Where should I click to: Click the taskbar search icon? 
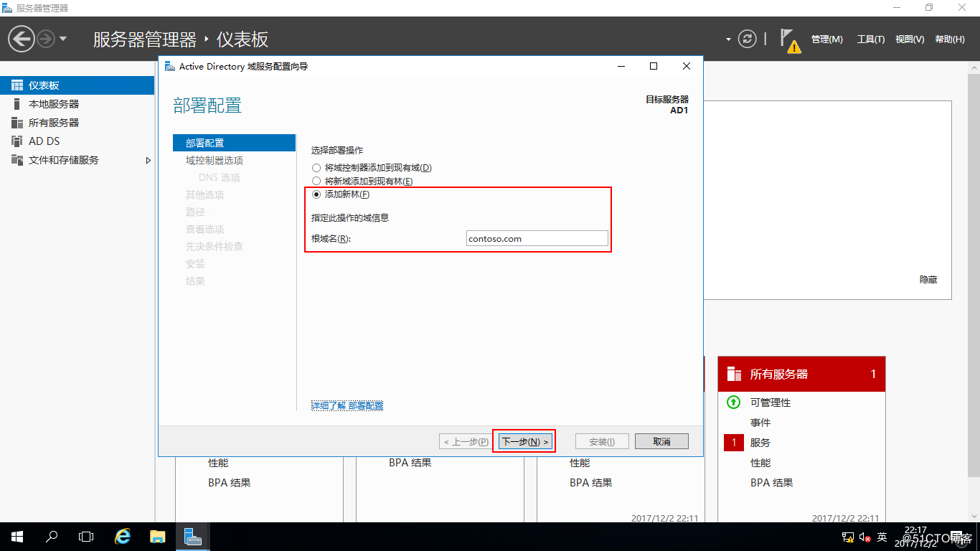(52, 537)
